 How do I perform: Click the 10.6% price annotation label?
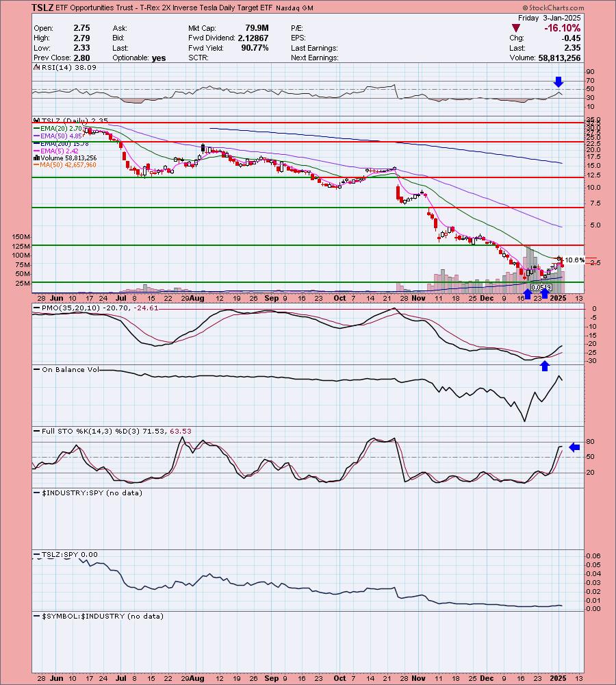click(574, 260)
